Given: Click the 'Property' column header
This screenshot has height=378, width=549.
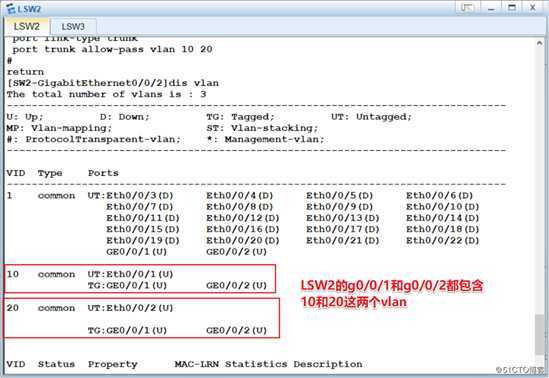Looking at the screenshot, I should 113,364.
